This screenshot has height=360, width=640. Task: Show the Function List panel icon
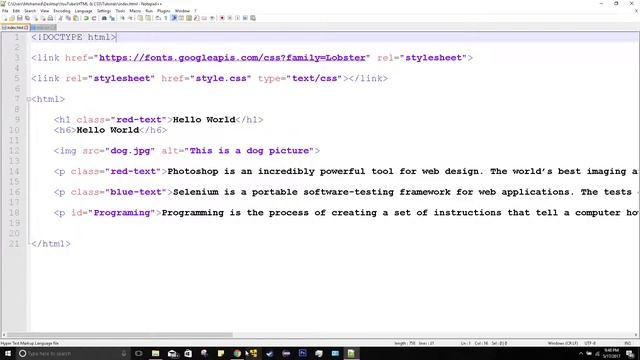point(197,18)
